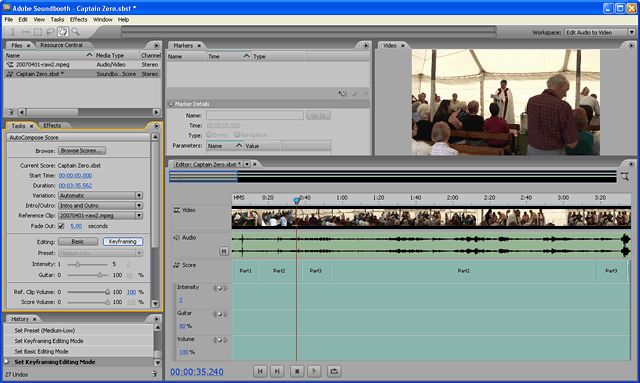Open the Video panel options menu
Image resolution: width=640 pixels, height=383 pixels.
pos(631,45)
